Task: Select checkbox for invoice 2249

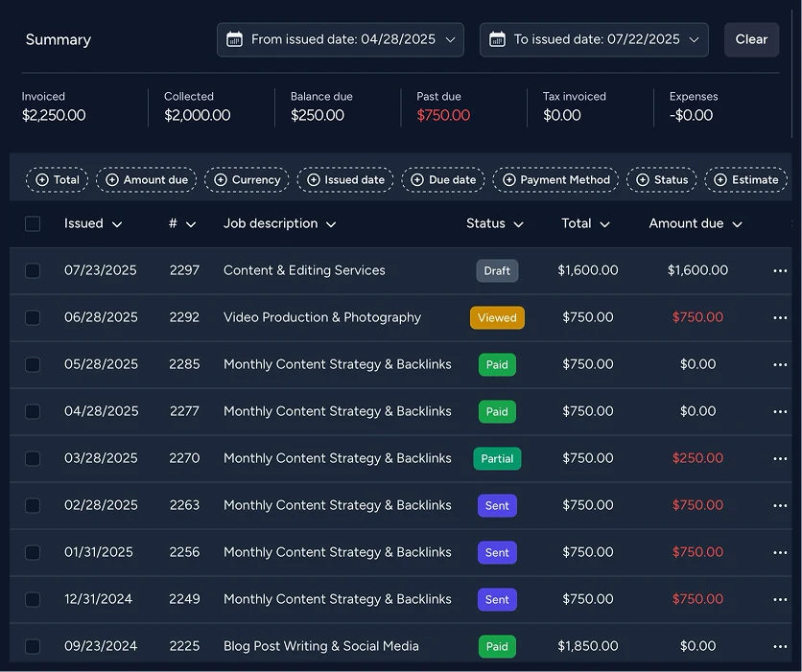Action: coord(33,600)
